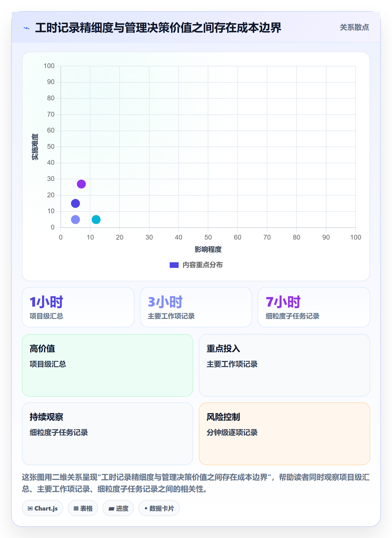Click the x-axis tick label 50
The height and width of the screenshot is (538, 392).
pos(208,237)
